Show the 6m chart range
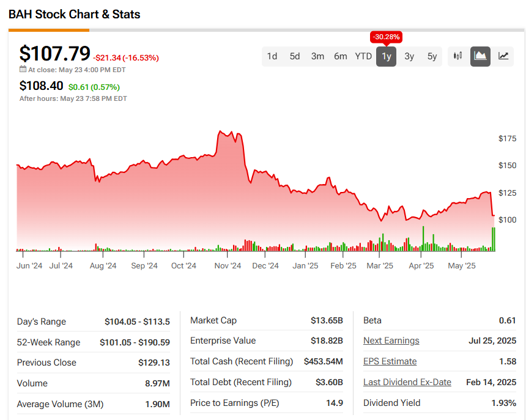This screenshot has height=420, width=526. click(x=341, y=56)
